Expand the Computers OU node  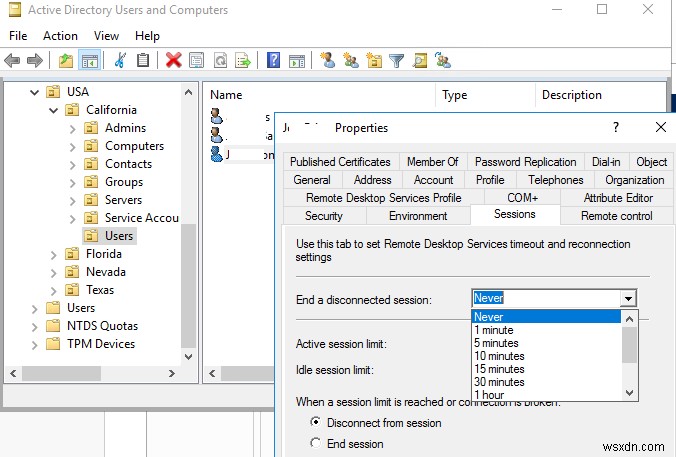(x=72, y=147)
